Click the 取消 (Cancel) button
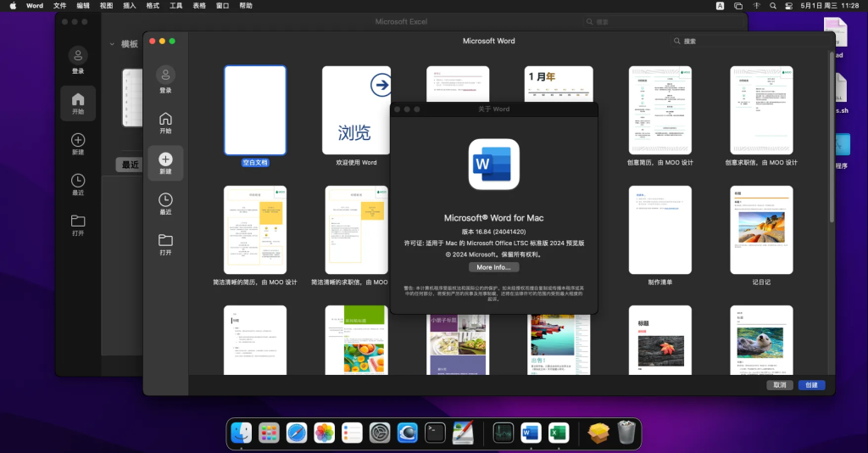Image resolution: width=868 pixels, height=453 pixels. pyautogui.click(x=780, y=385)
